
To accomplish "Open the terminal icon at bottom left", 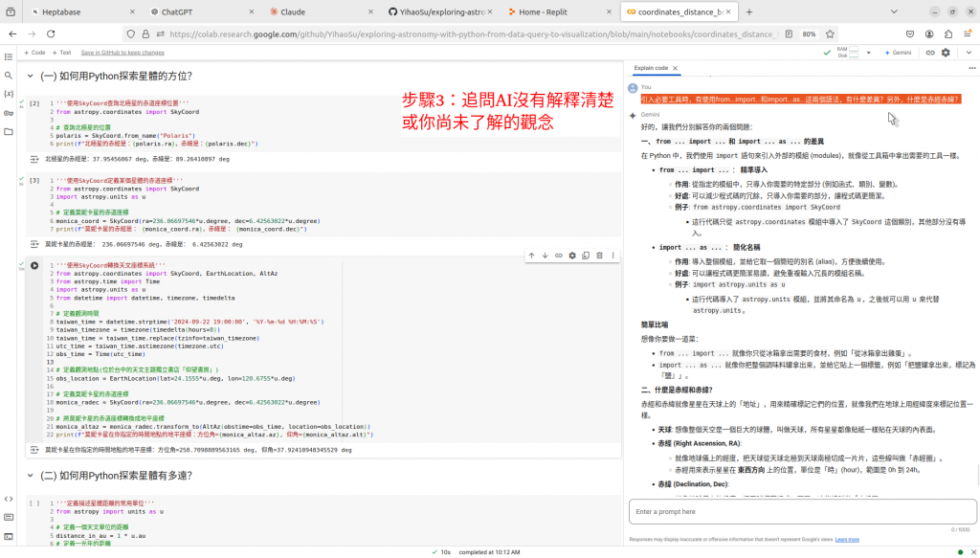I will [x=8, y=536].
